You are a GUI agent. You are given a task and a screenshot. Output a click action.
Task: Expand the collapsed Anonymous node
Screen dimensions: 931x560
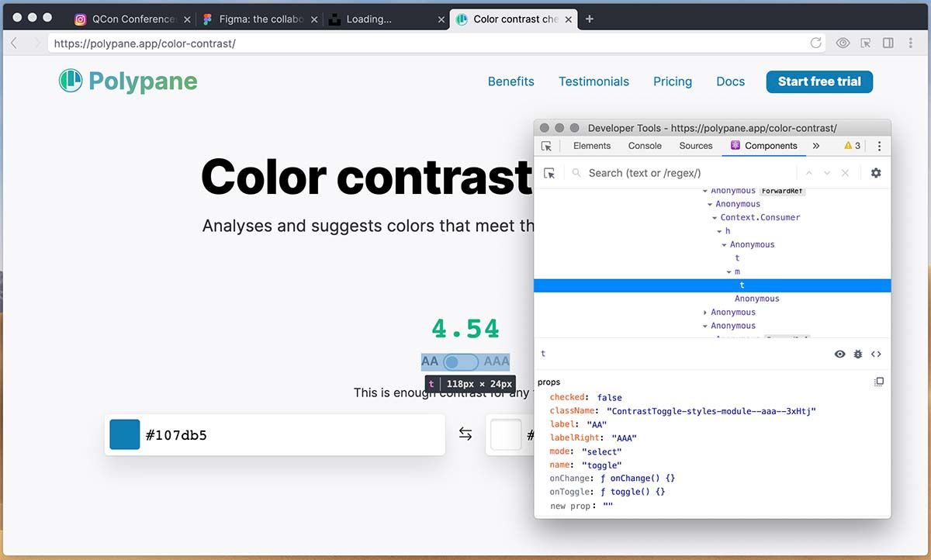click(705, 313)
